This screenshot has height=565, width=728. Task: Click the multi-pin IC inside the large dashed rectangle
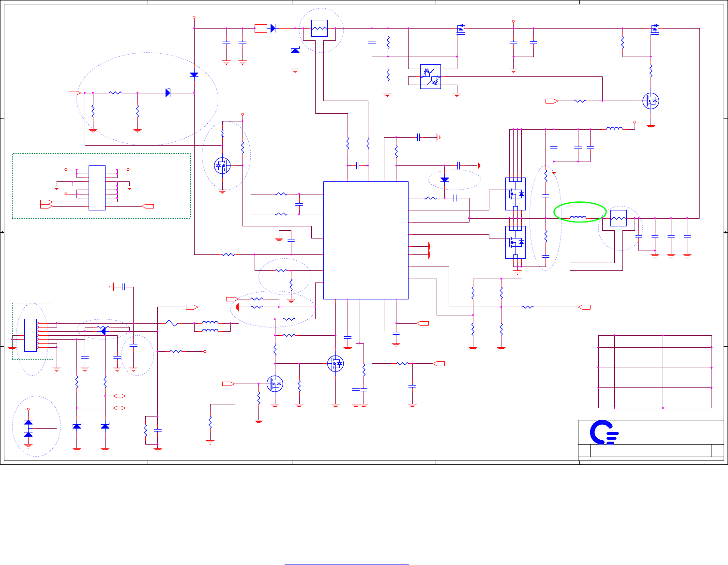[97, 188]
